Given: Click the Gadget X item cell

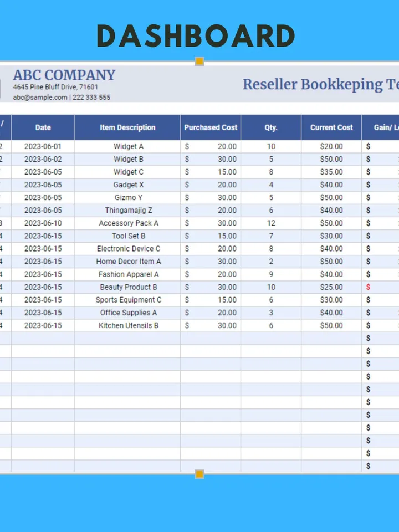Looking at the screenshot, I should click(128, 185).
